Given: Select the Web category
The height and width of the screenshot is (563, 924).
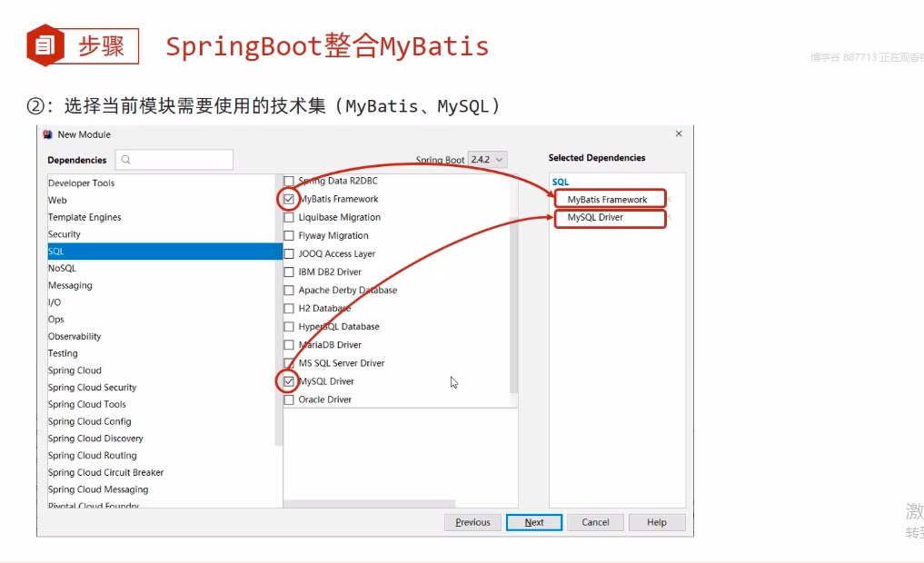Looking at the screenshot, I should [x=161, y=201].
